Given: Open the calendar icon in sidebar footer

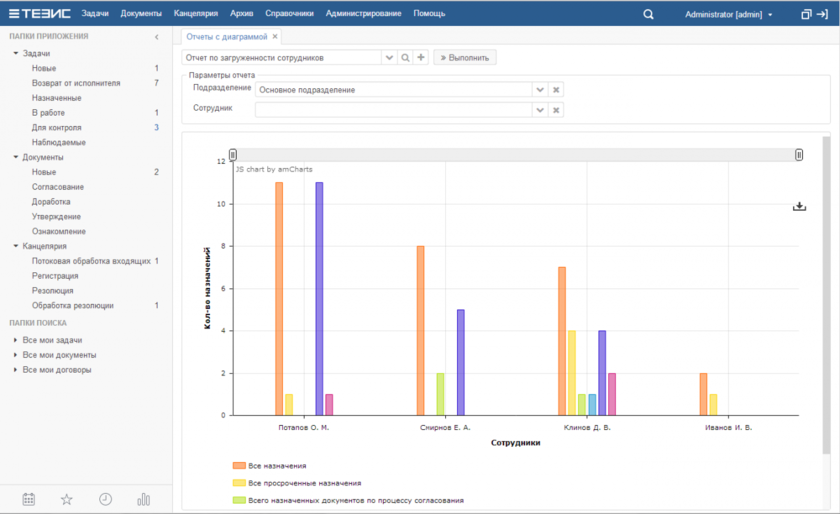Looking at the screenshot, I should [x=29, y=499].
